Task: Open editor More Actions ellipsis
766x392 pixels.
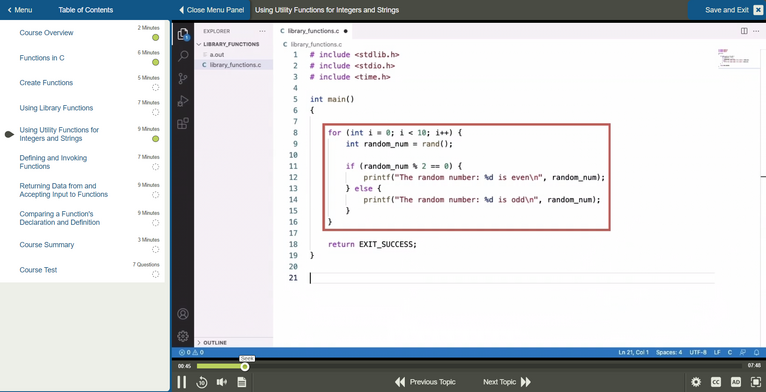Action: 757,31
